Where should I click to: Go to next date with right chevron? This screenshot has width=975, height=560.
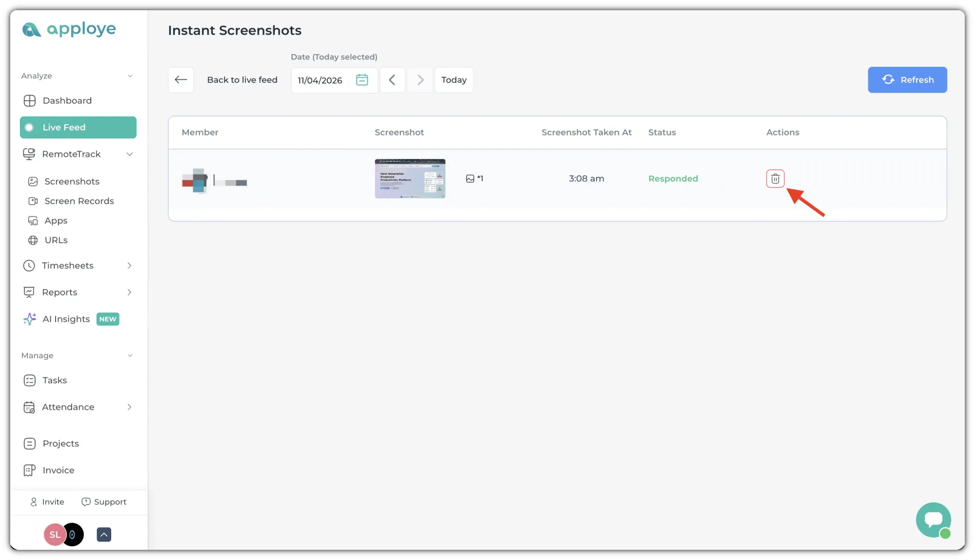tap(420, 80)
